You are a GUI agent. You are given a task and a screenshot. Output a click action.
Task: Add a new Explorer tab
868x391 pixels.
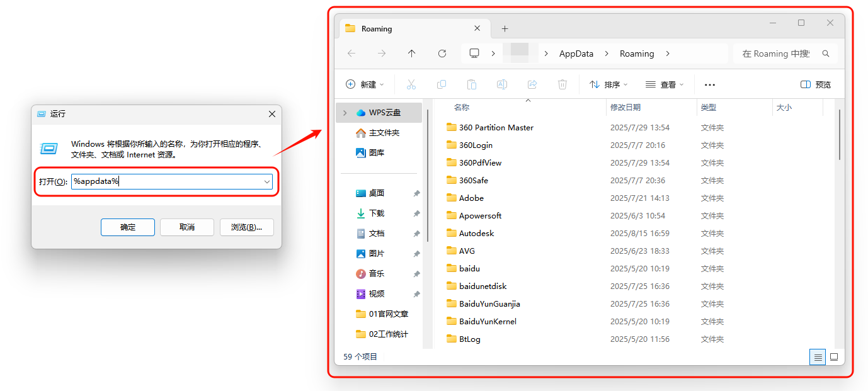coord(505,29)
